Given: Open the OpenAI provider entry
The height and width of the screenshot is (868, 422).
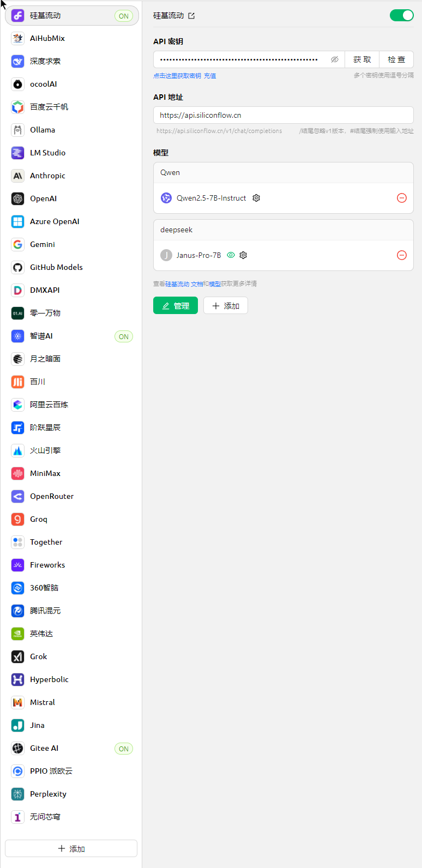Looking at the screenshot, I should 72,198.
